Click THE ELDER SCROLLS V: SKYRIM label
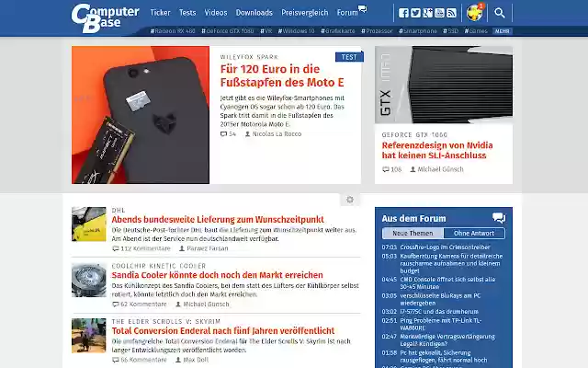Viewport: 588px width, 368px height. 166,321
